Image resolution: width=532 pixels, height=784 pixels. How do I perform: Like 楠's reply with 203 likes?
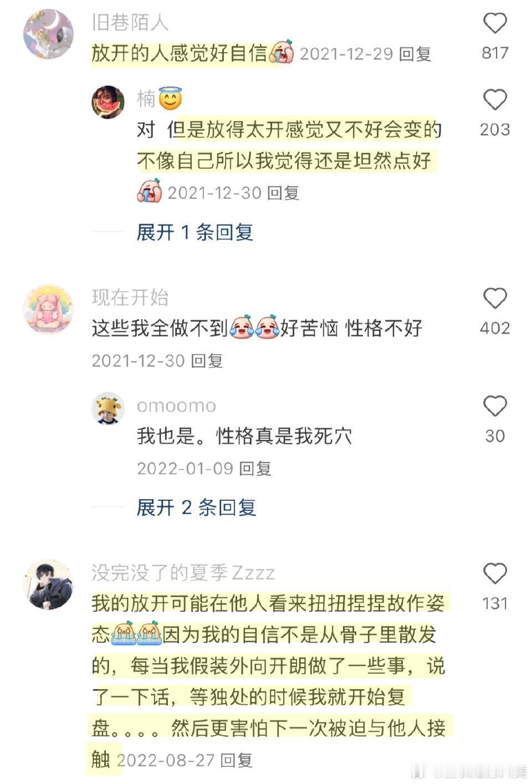[495, 100]
